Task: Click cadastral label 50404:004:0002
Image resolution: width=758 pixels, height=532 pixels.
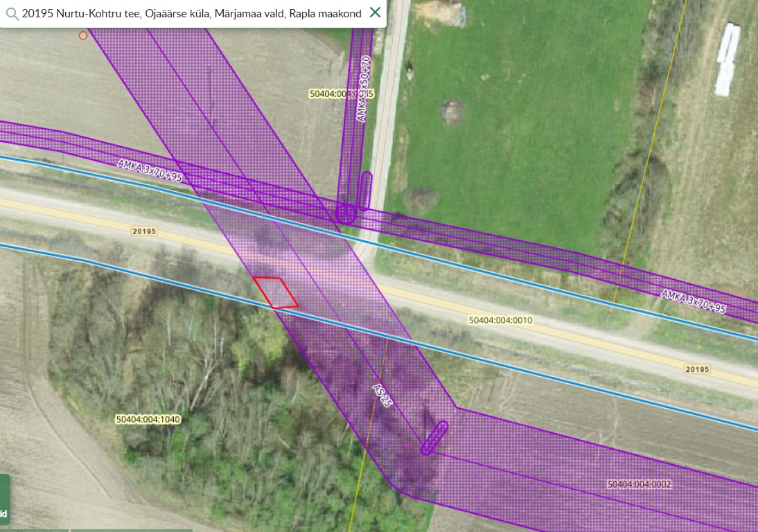Action: point(639,484)
